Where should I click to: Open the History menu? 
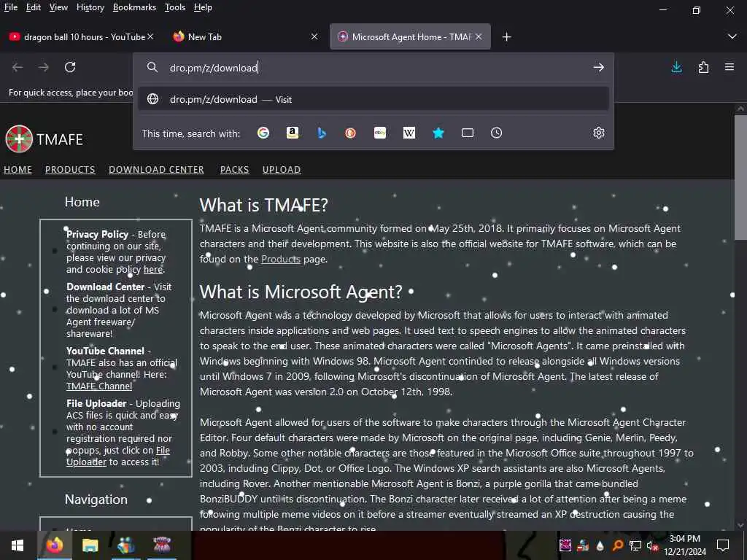90,7
